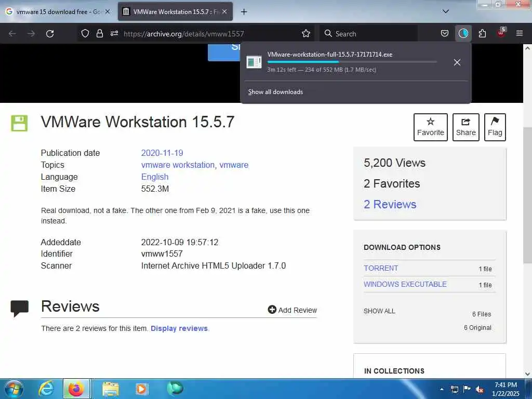
Task: Expand the list all tabs chevron
Action: (x=446, y=11)
